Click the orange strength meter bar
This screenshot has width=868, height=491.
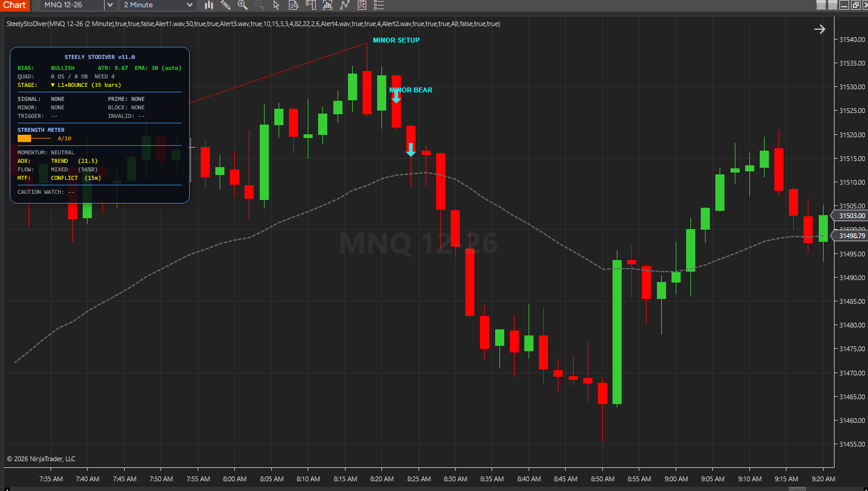point(24,139)
